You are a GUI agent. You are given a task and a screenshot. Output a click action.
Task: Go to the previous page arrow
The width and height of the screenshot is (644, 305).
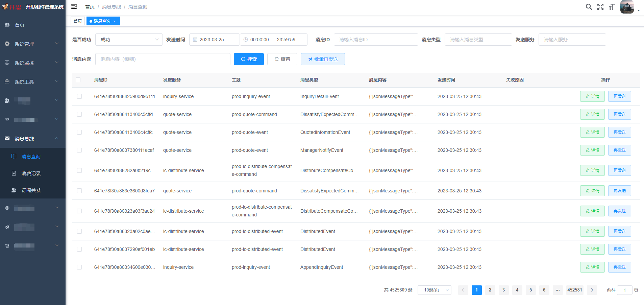click(463, 290)
